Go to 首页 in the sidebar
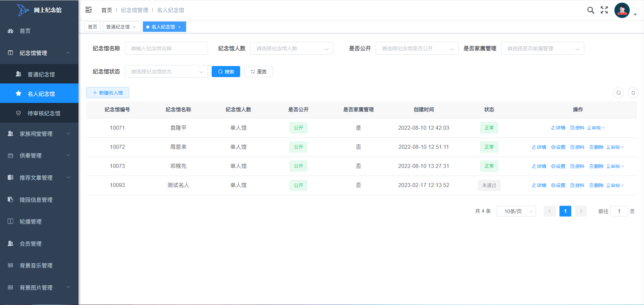 39,31
